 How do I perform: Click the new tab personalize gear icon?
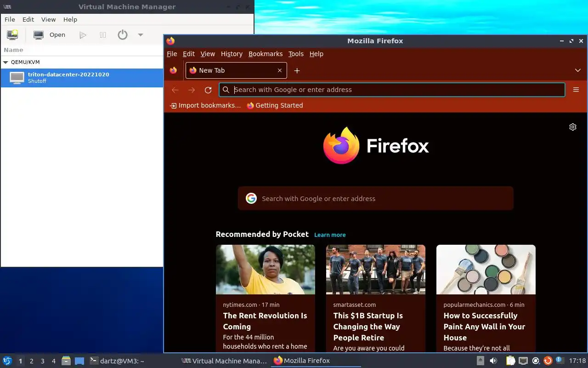pyautogui.click(x=573, y=127)
